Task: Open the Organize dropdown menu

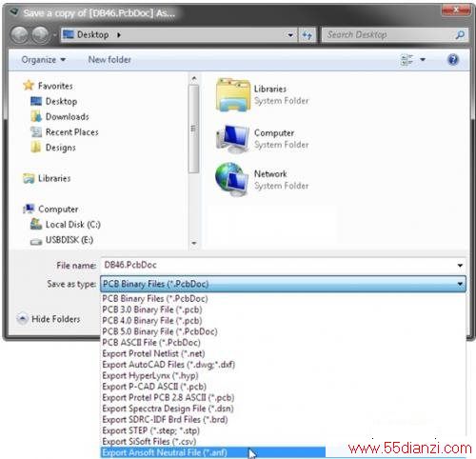Action: click(43, 60)
